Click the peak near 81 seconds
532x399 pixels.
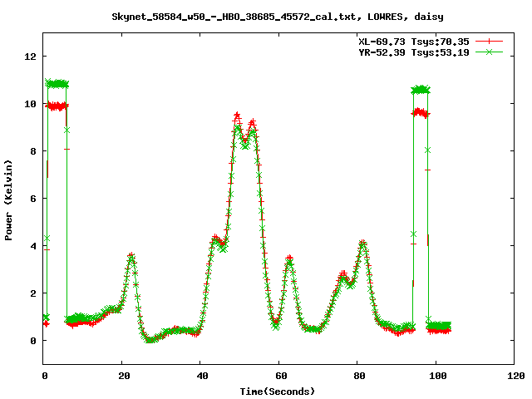pos(362,243)
